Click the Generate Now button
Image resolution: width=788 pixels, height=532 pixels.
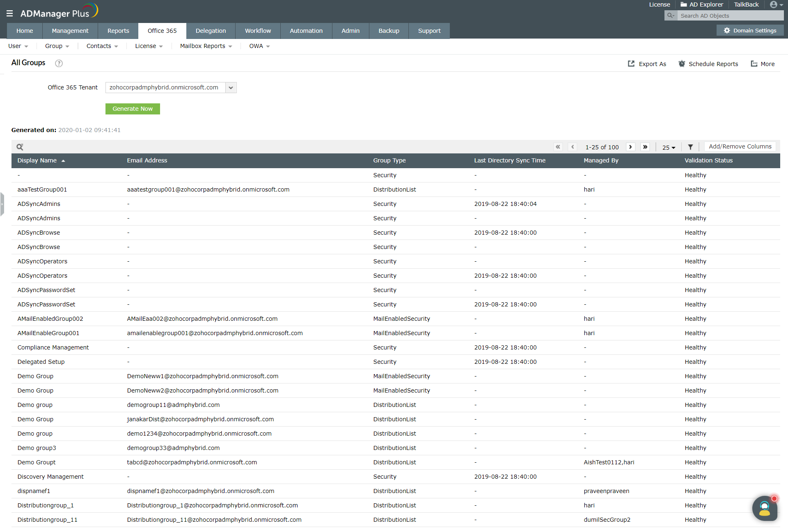click(132, 109)
